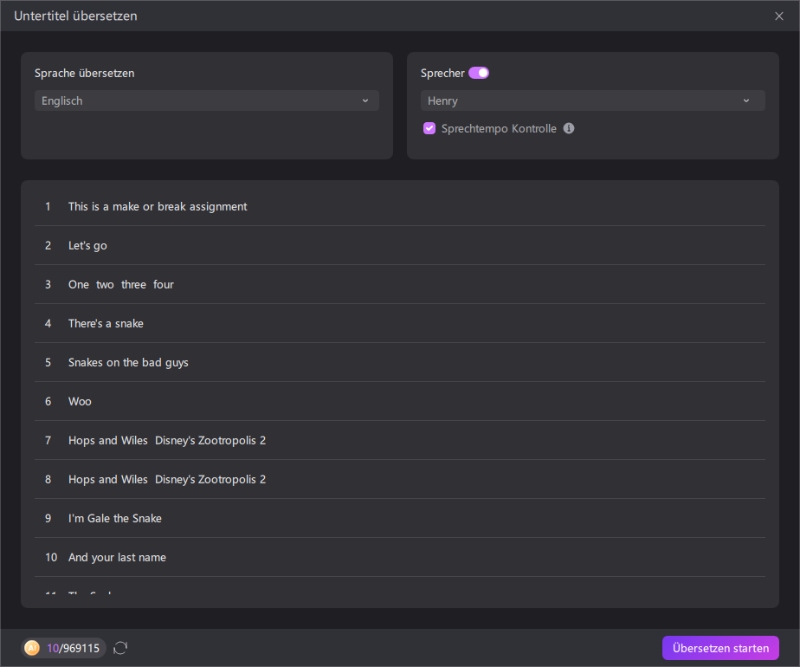
Task: Click the AI credits coin icon
Action: coord(32,648)
